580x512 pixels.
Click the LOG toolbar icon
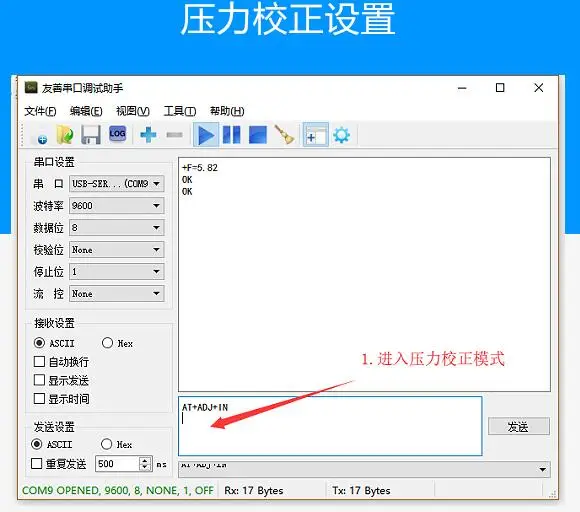[x=117, y=134]
